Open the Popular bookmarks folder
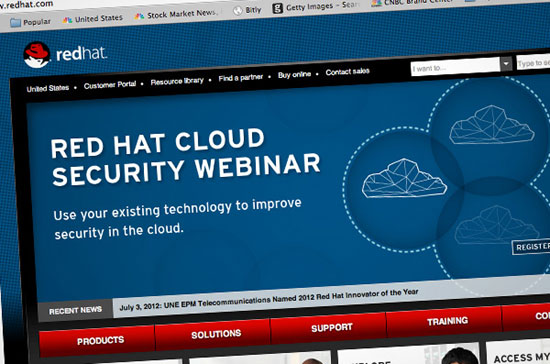 [x=30, y=22]
